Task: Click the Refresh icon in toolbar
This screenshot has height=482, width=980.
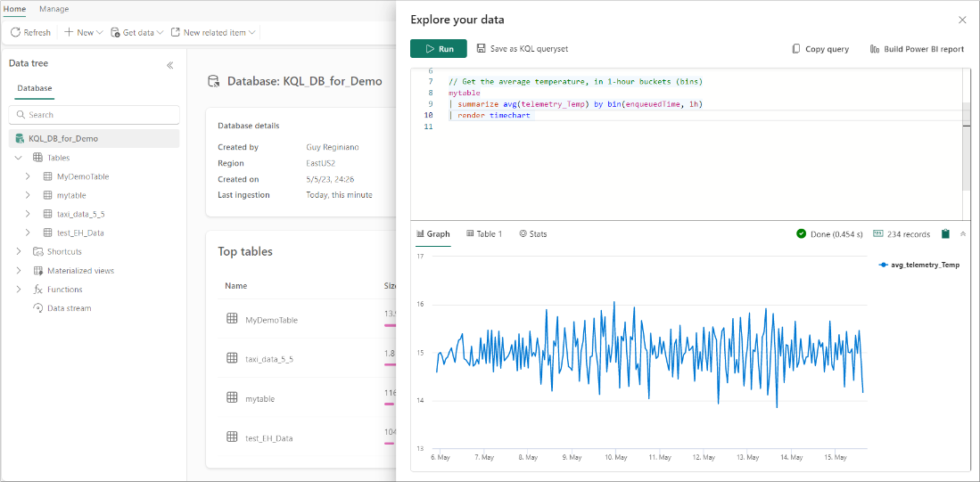Action: pyautogui.click(x=15, y=32)
